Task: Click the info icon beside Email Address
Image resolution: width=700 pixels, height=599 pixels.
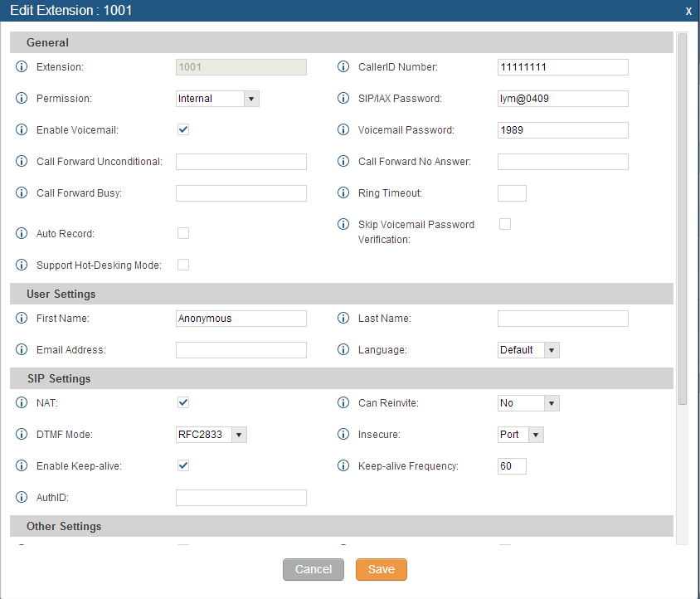Action: coord(22,350)
